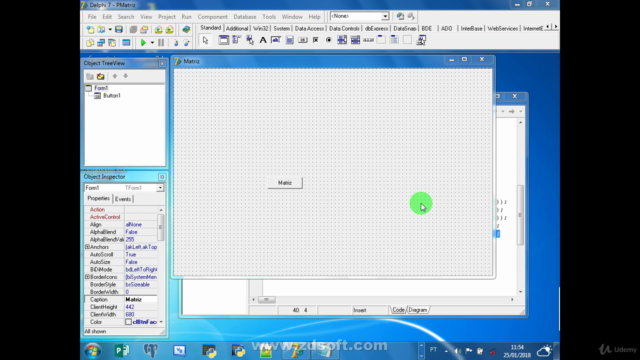Open the Form1 TForm1 object selector dropdown
Viewport: 640px width, 360px height.
click(160, 188)
